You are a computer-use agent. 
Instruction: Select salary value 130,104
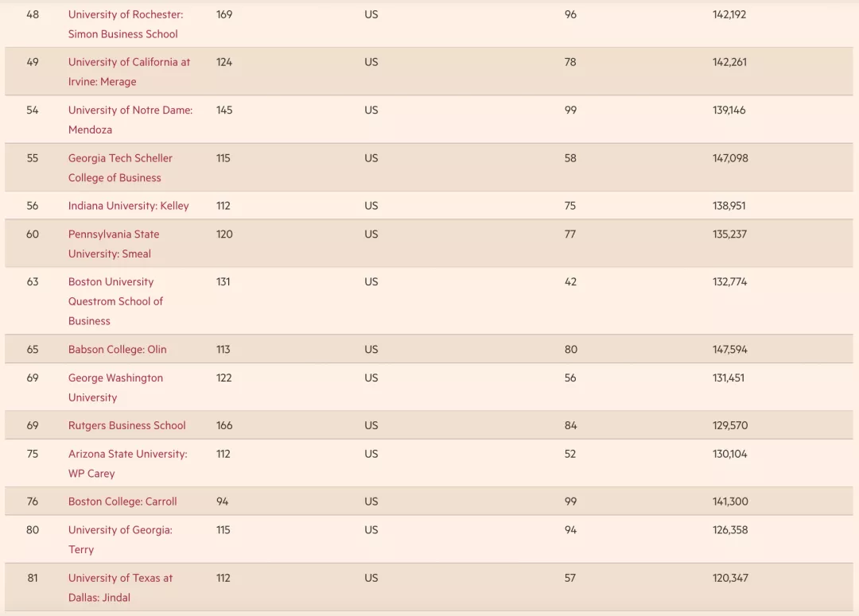click(x=729, y=454)
